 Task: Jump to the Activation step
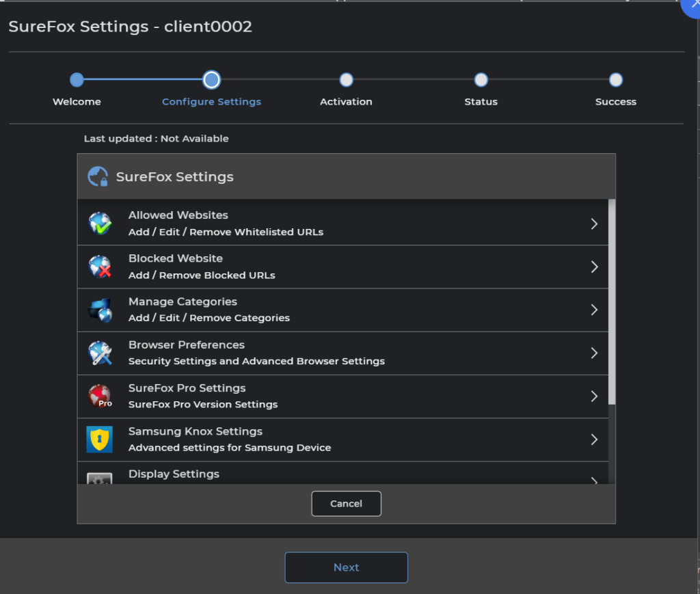(x=346, y=80)
